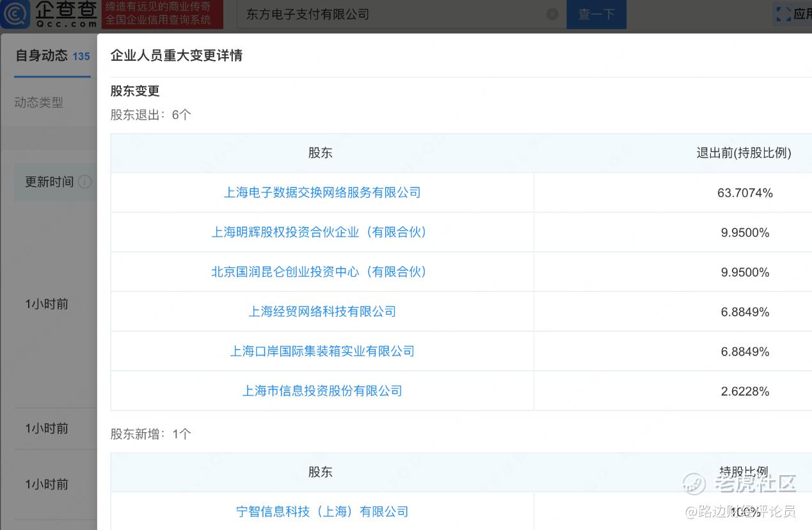Open shareholder 上海经贸网络科技有限公司
This screenshot has height=530, width=812.
click(x=322, y=311)
